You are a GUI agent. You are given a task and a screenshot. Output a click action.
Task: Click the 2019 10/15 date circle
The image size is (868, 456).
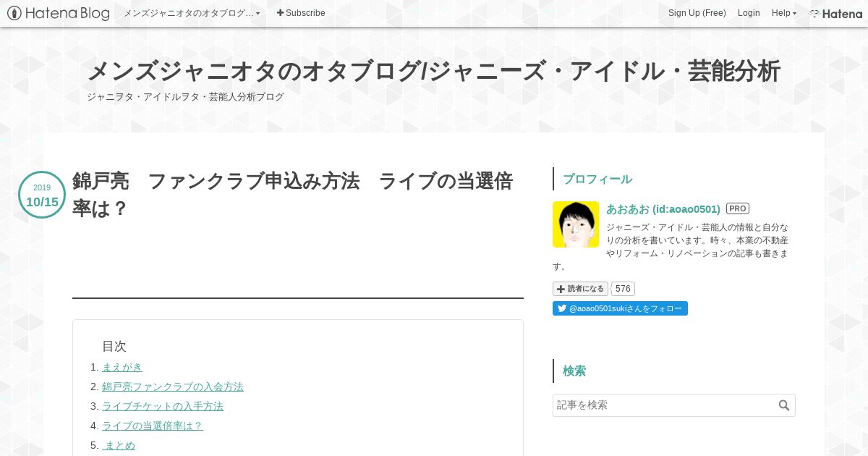pyautogui.click(x=42, y=195)
